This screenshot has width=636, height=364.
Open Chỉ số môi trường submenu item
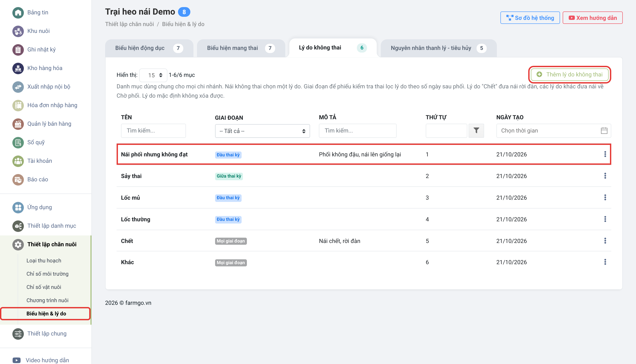[47, 274]
